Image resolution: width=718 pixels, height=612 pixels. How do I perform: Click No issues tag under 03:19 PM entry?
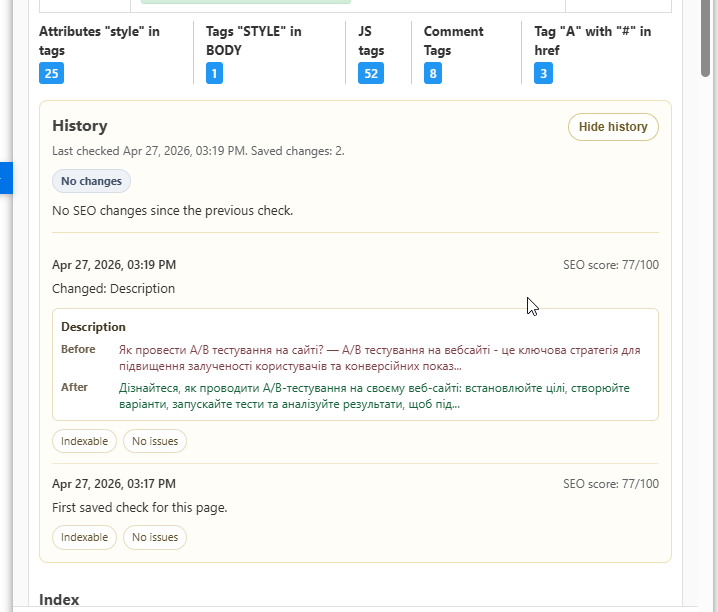(x=155, y=441)
